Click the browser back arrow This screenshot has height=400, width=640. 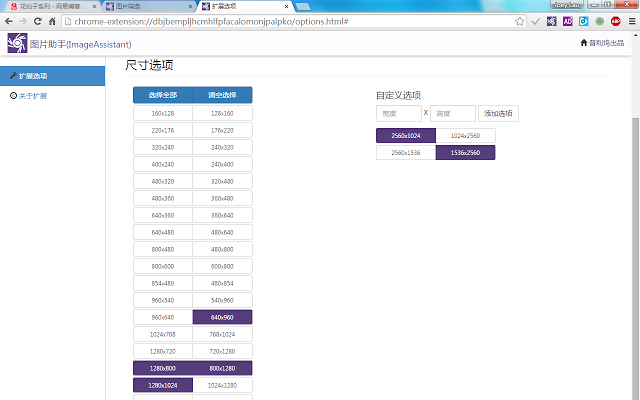pyautogui.click(x=10, y=20)
